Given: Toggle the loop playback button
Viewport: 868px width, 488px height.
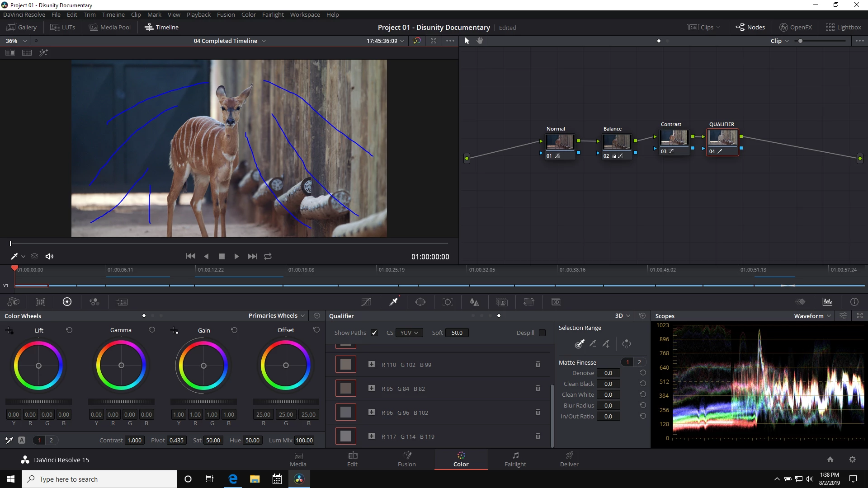Looking at the screenshot, I should coord(268,256).
